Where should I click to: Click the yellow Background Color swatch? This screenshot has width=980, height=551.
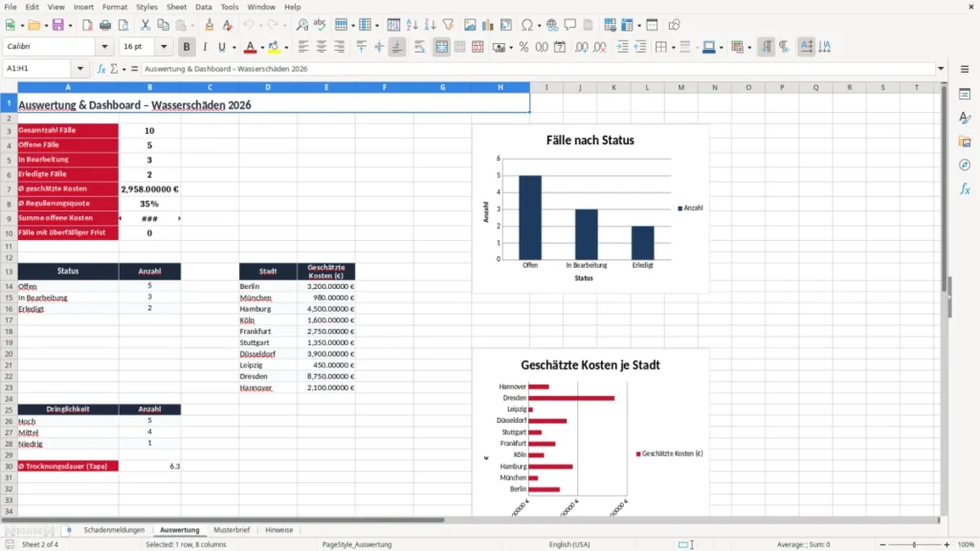(274, 47)
